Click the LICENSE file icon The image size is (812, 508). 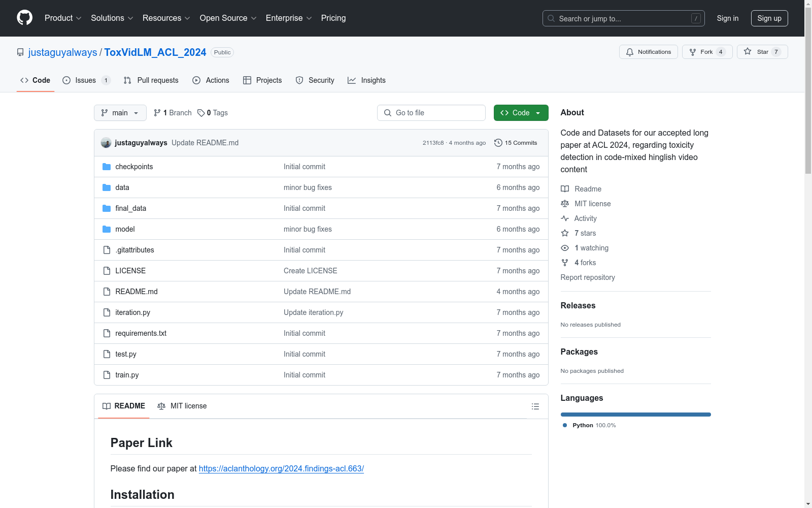pyautogui.click(x=107, y=271)
